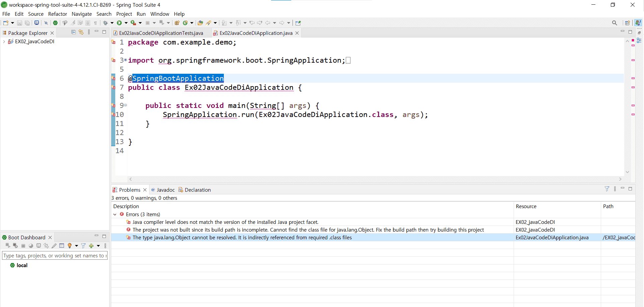Click Boot Dashboard properties table icon

tap(62, 246)
